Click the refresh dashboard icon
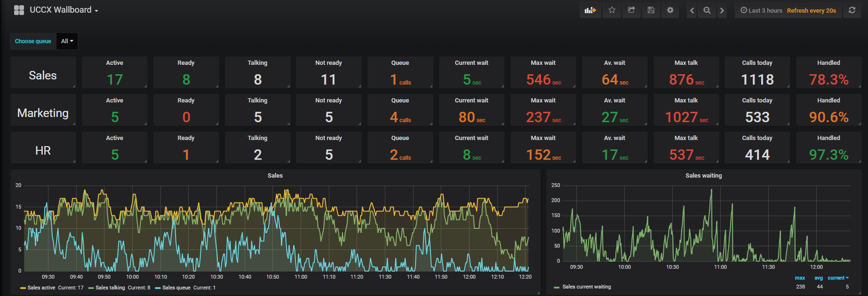Screen dimensions: 868x296 [x=852, y=10]
